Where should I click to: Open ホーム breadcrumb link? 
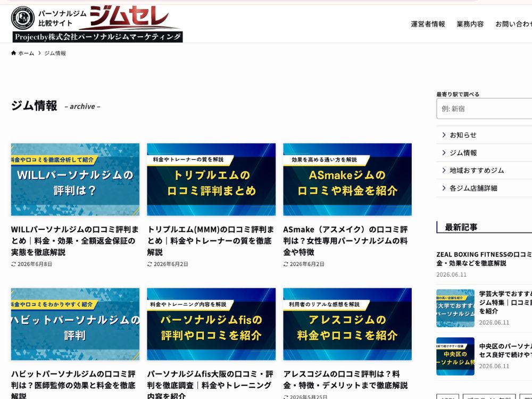pyautogui.click(x=26, y=53)
